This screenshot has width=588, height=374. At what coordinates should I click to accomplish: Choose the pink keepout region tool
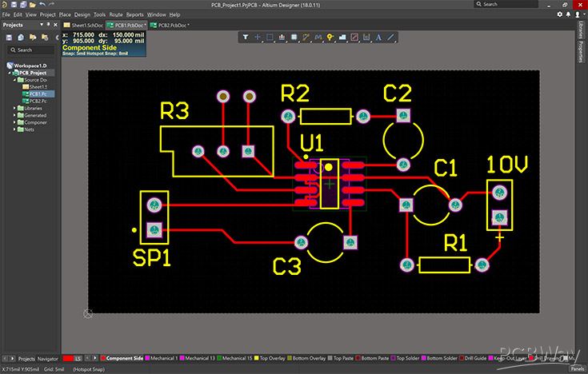click(354, 37)
